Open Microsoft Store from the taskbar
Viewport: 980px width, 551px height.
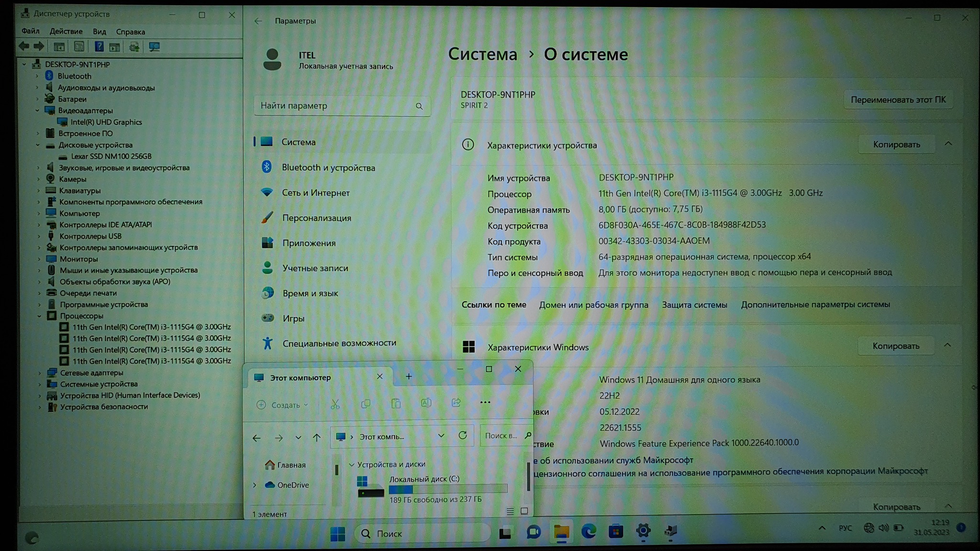(616, 531)
